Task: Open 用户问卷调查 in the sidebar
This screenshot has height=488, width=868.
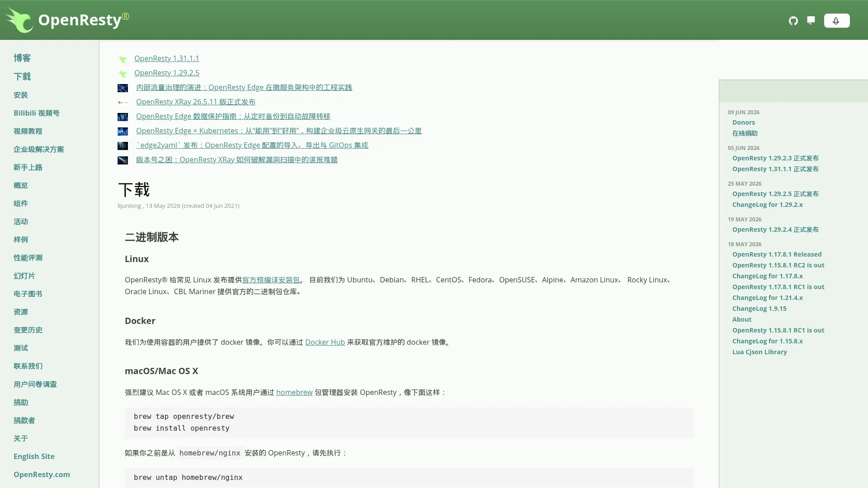Action: point(35,384)
